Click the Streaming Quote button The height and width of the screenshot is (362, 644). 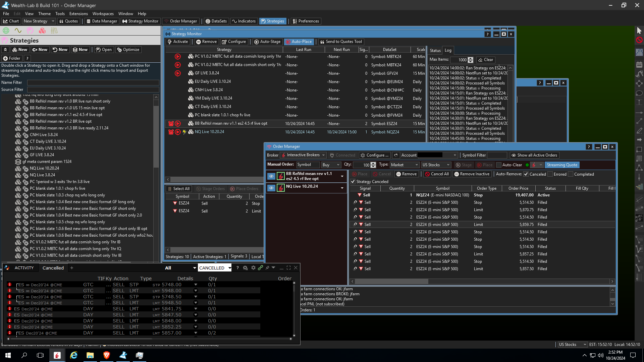(x=562, y=165)
